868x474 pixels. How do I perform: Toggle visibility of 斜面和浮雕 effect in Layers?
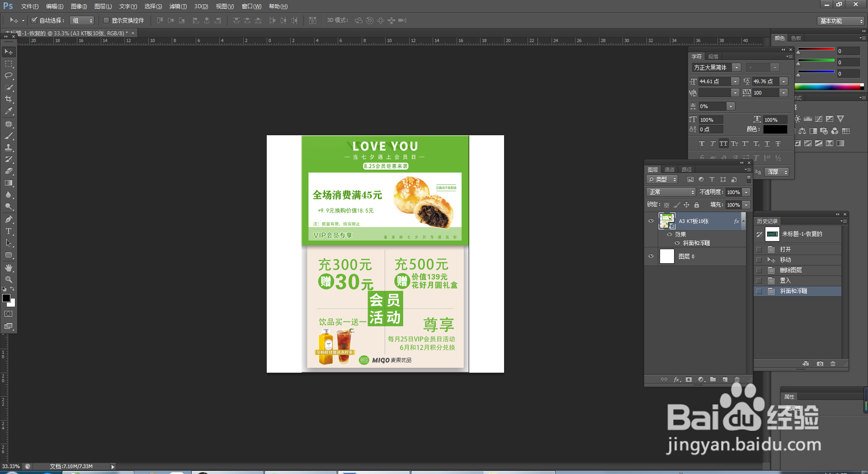[x=677, y=243]
